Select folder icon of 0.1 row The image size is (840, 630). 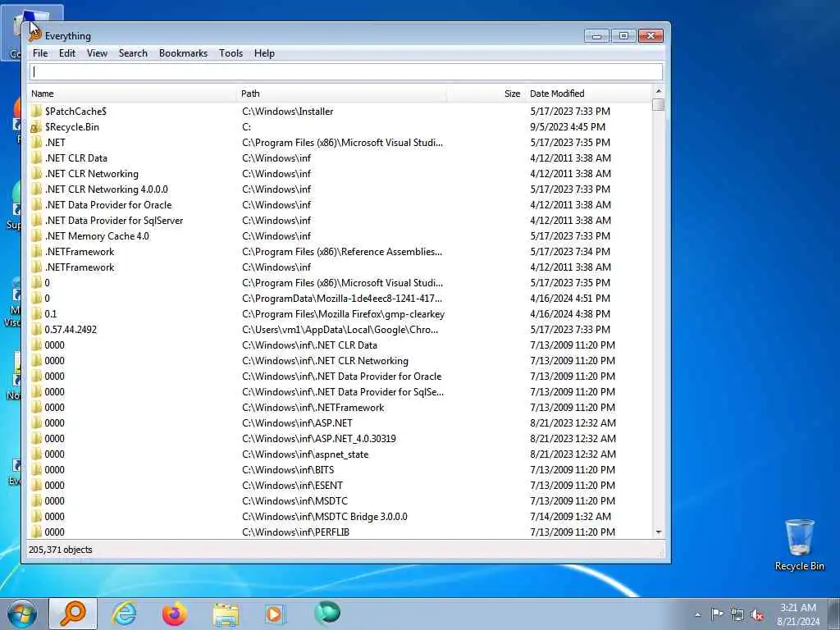coord(36,314)
